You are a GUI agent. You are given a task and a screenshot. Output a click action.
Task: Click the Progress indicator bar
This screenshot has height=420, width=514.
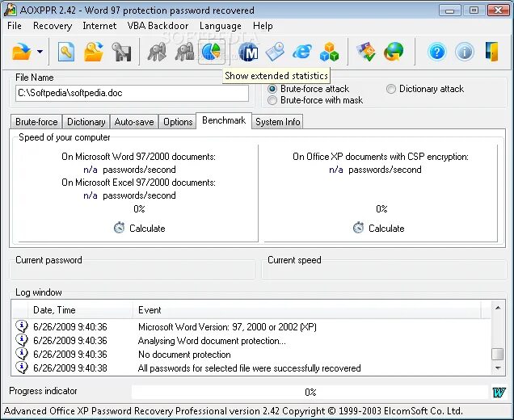pos(310,392)
